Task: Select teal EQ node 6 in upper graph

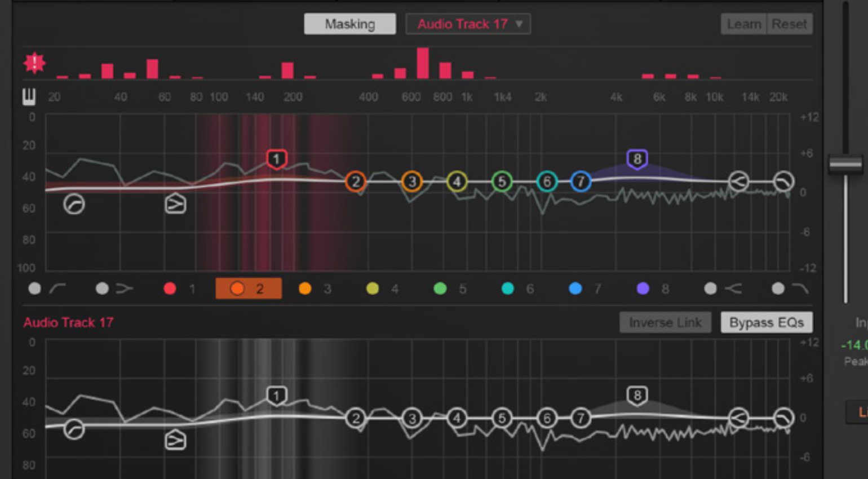Action: coord(547,181)
